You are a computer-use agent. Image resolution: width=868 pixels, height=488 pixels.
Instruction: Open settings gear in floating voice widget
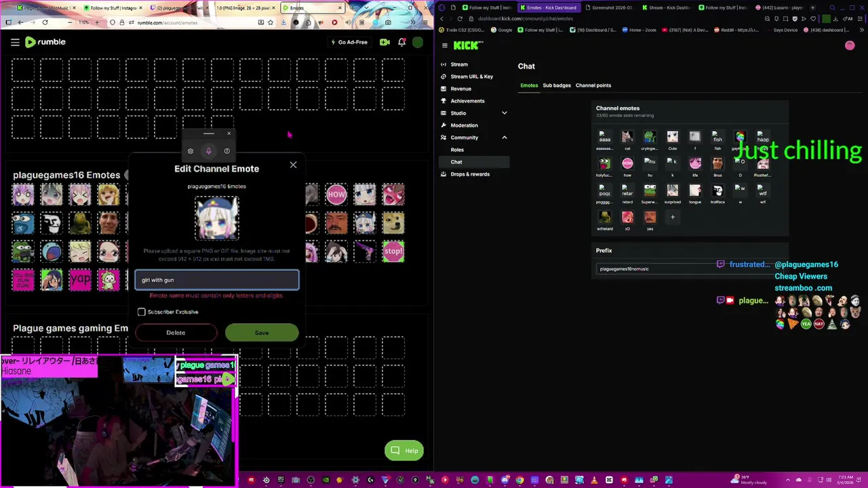click(x=191, y=151)
